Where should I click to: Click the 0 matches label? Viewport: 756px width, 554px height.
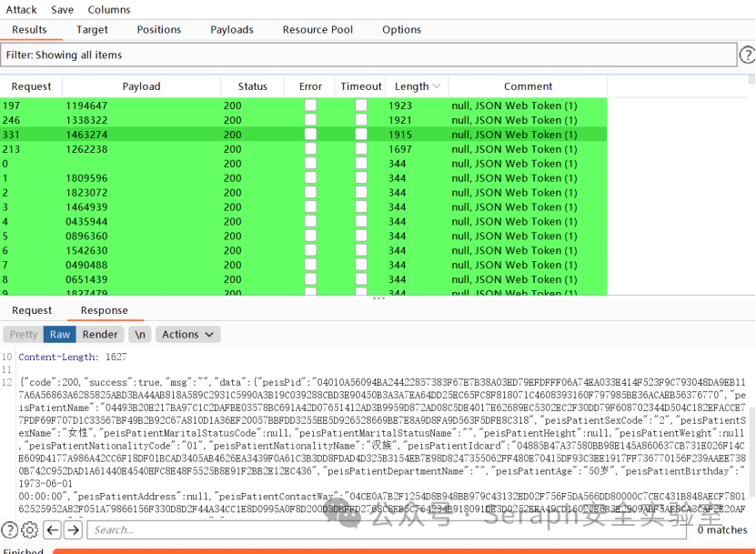point(721,529)
